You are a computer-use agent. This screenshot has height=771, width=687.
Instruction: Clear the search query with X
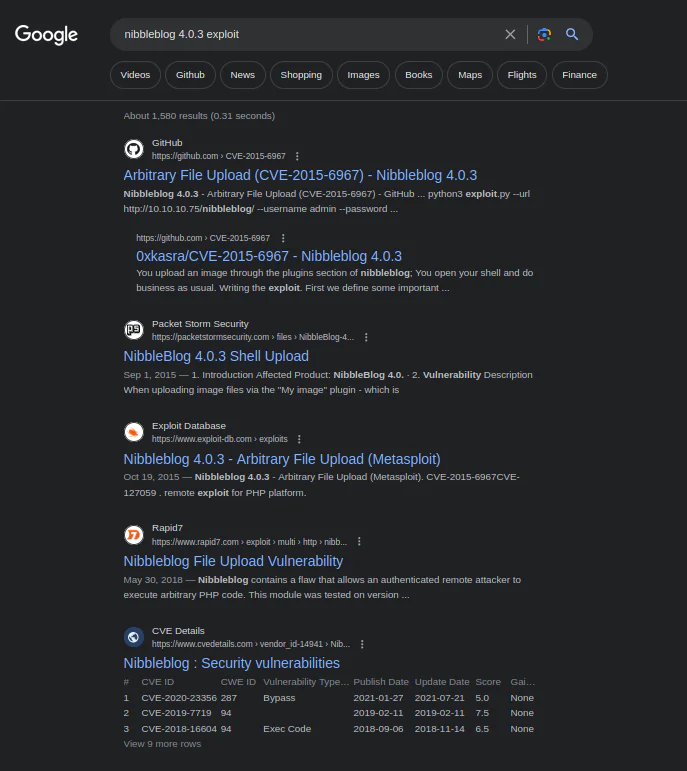point(510,34)
